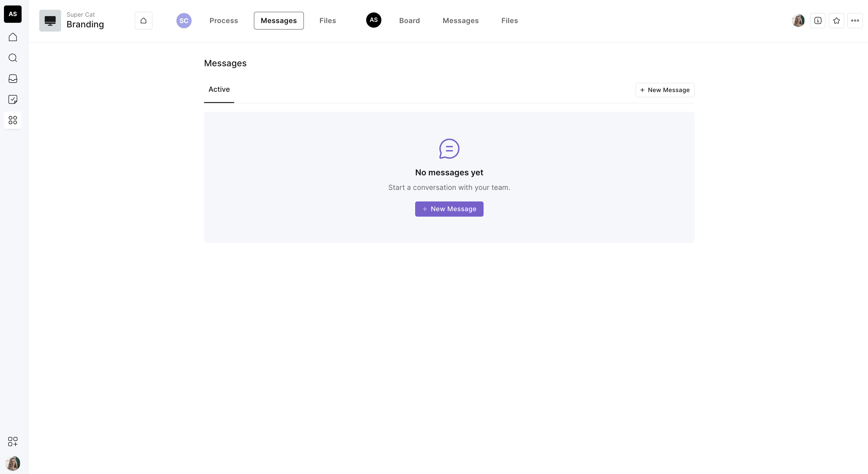The height and width of the screenshot is (474, 868).
Task: Open the inbox tray icon
Action: [13, 79]
